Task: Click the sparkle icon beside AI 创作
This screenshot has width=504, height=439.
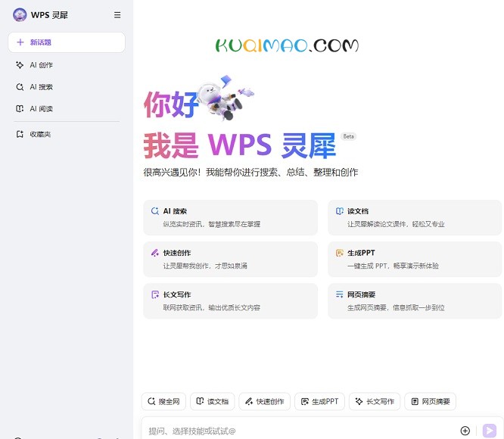Action: (x=20, y=65)
